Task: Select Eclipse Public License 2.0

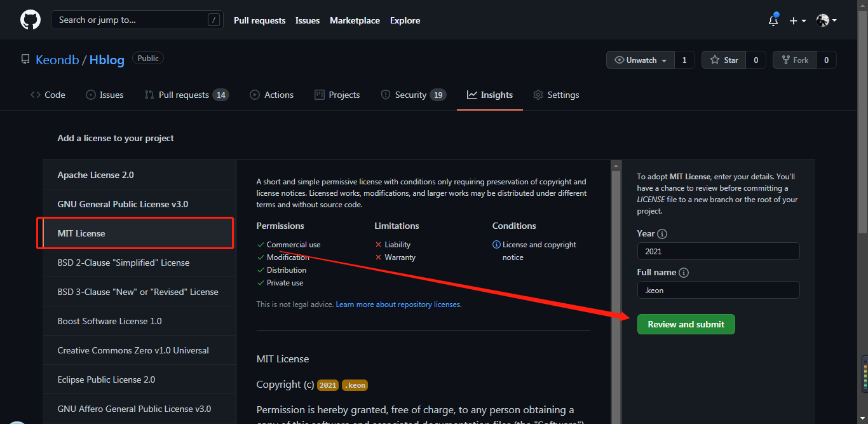Action: [139, 380]
